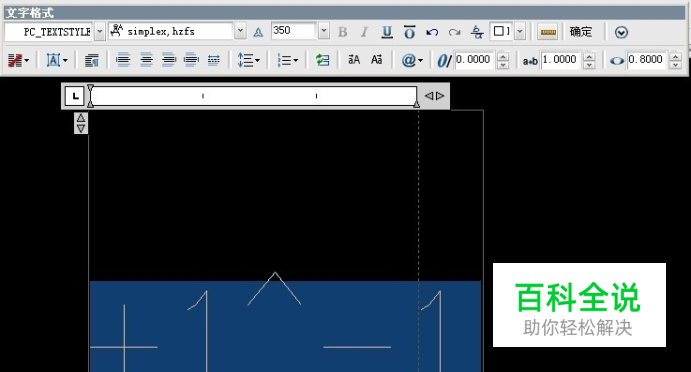
Task: Open the Bullets and Numbering menu
Action: [x=288, y=60]
